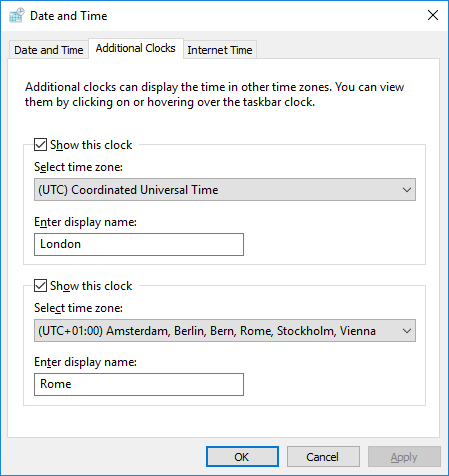Toggle Show this clock for Rome
This screenshot has width=449, height=476.
tap(40, 286)
